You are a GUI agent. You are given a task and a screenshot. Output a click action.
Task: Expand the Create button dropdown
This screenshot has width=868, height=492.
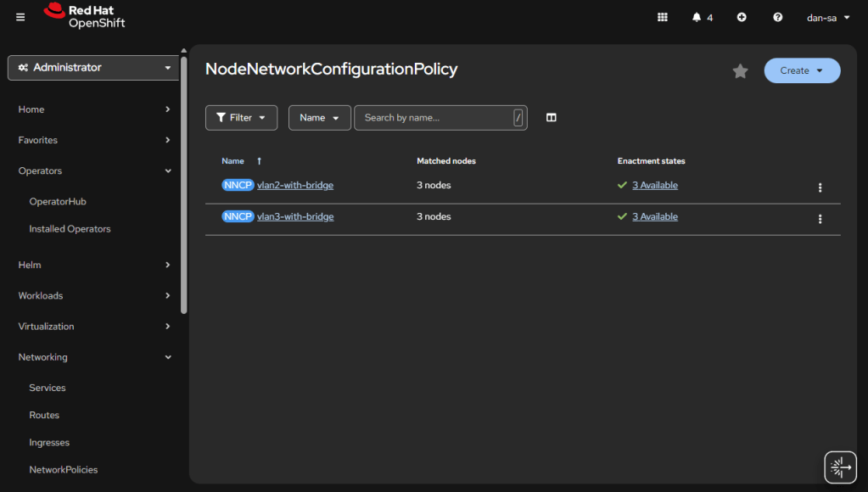(x=802, y=70)
